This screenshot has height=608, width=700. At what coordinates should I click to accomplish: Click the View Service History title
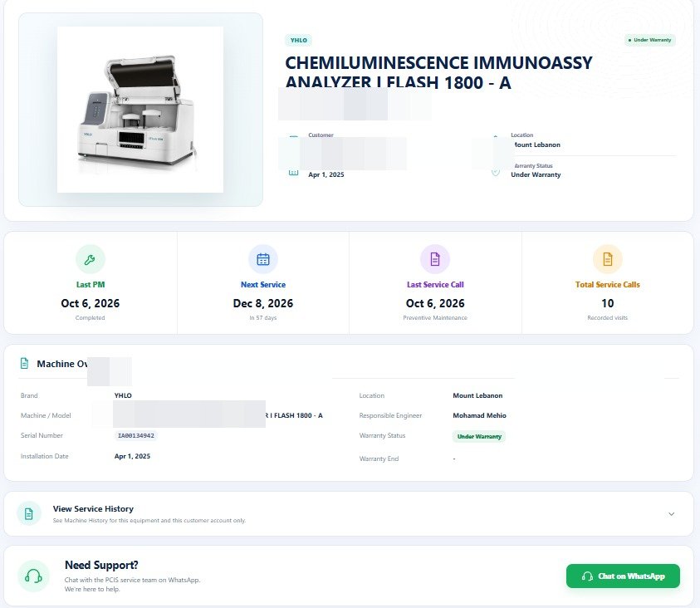point(93,508)
